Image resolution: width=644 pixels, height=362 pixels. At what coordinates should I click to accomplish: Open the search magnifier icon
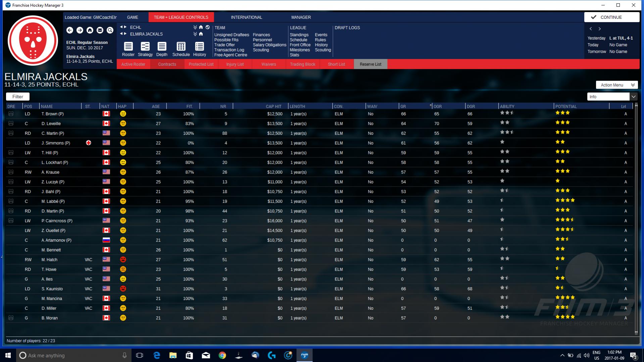click(110, 30)
